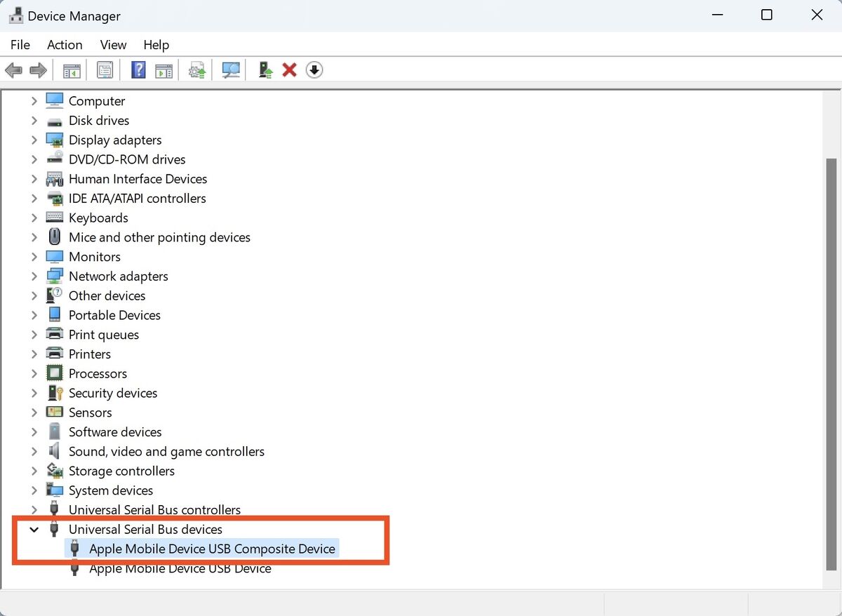
Task: Click the Sensors category icon
Action: point(54,412)
